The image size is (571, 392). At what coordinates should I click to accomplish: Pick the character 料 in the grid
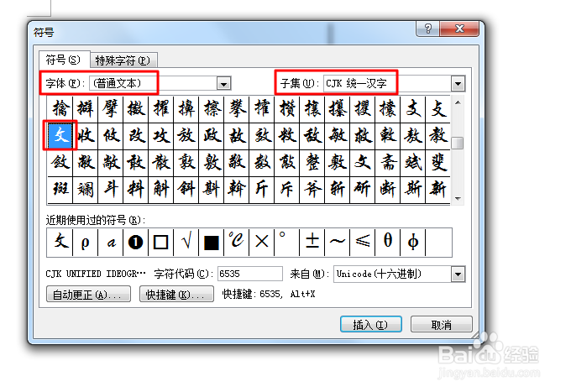pyautogui.click(x=136, y=190)
